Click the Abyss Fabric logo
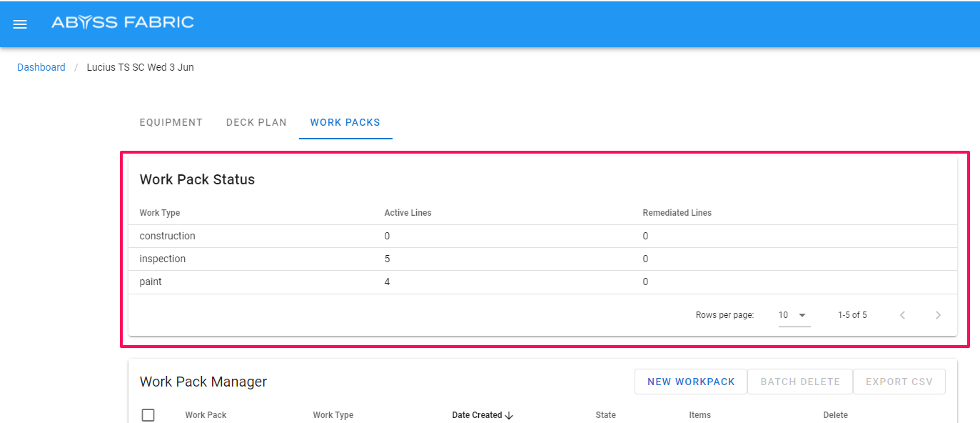The height and width of the screenshot is (423, 980). click(122, 22)
